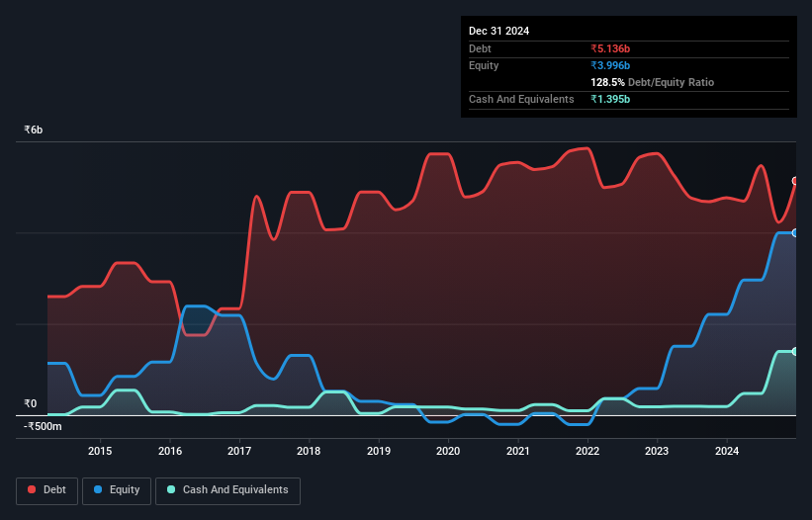The image size is (812, 520).
Task: Toggle the Equity series legend button
Action: (x=117, y=490)
